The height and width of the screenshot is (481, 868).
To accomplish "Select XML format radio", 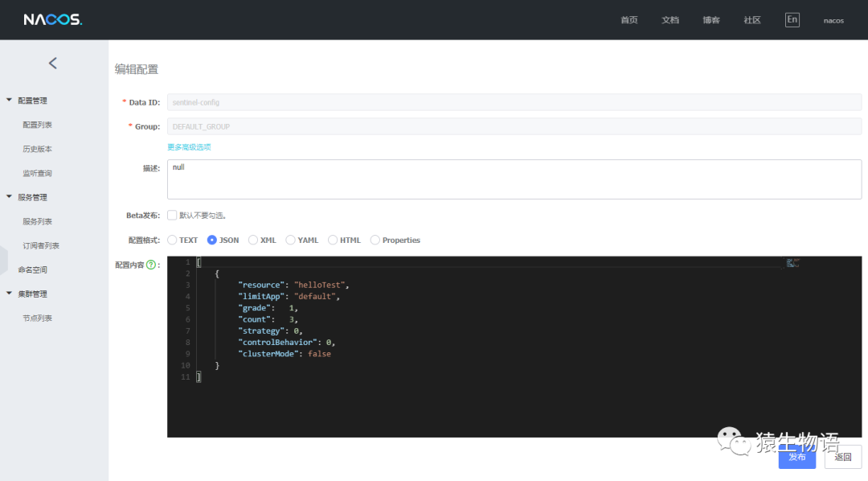I will (253, 240).
